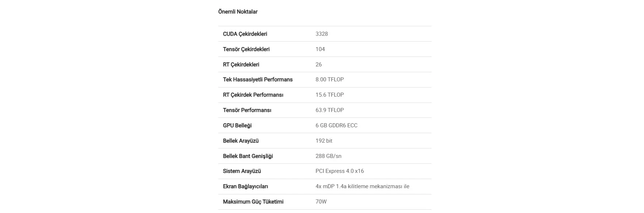Select the 3328 CUDA cores value
644x213 pixels.
[x=322, y=34]
